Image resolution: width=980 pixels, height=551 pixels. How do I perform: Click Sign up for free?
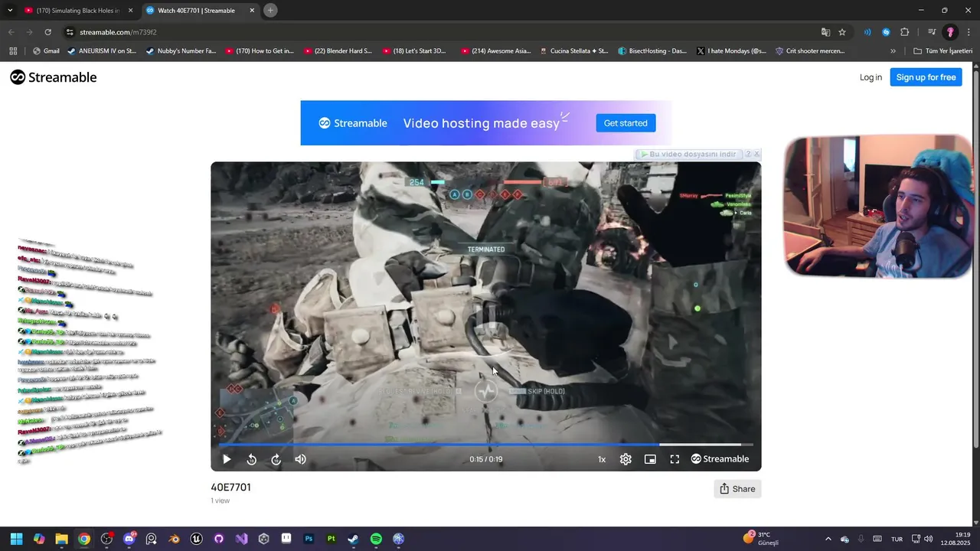point(926,77)
